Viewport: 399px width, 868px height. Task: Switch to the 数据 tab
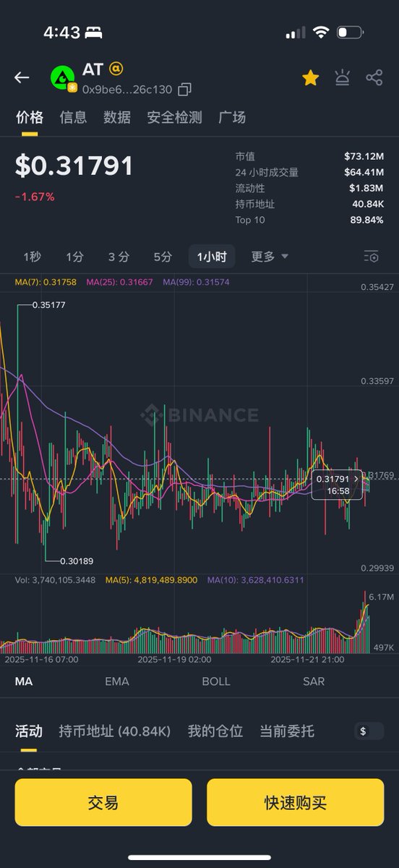click(116, 117)
